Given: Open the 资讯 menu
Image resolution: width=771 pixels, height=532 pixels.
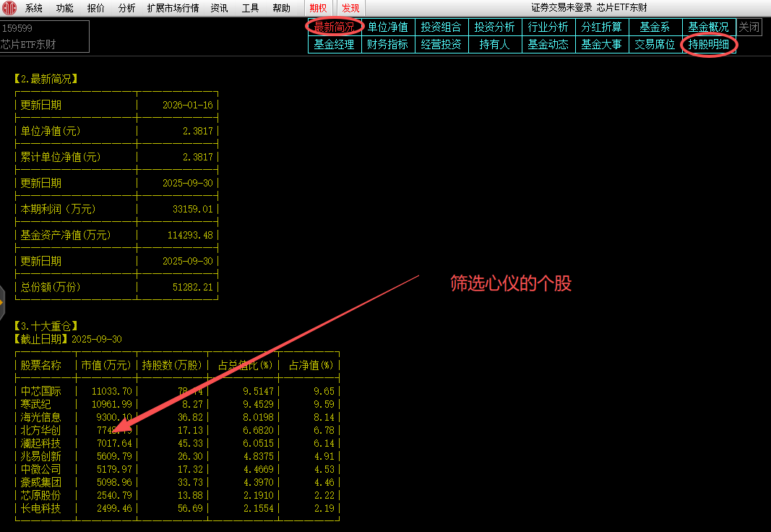Looking at the screenshot, I should click(x=219, y=8).
